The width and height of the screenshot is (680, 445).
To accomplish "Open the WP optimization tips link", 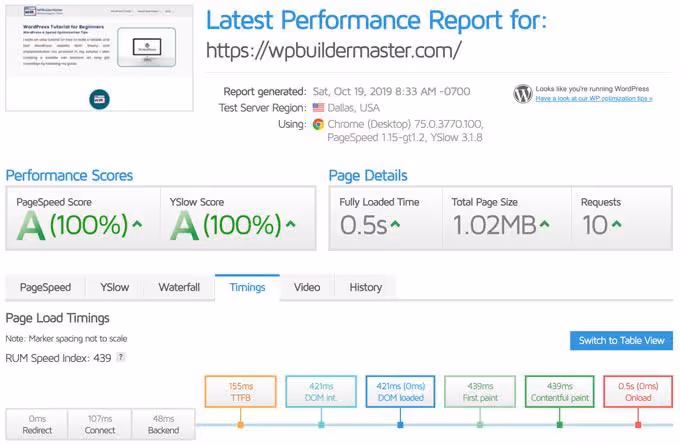I will pos(594,98).
